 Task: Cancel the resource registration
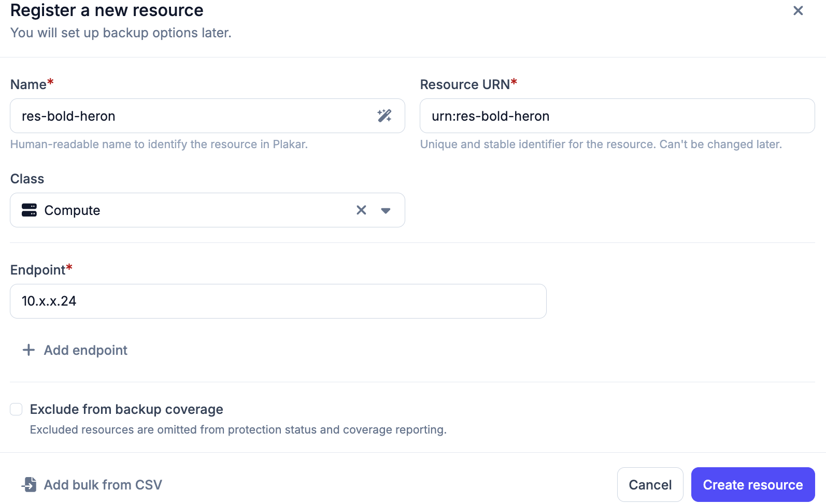coord(650,484)
